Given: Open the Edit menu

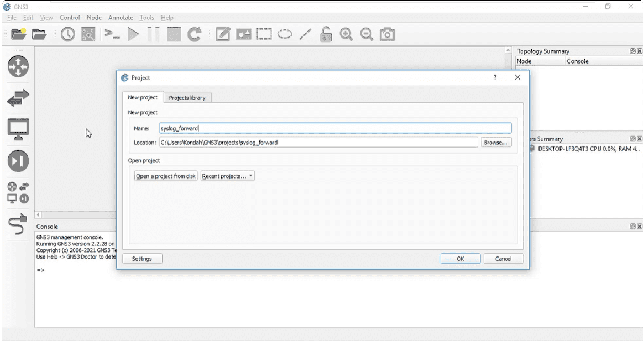Looking at the screenshot, I should click(28, 18).
